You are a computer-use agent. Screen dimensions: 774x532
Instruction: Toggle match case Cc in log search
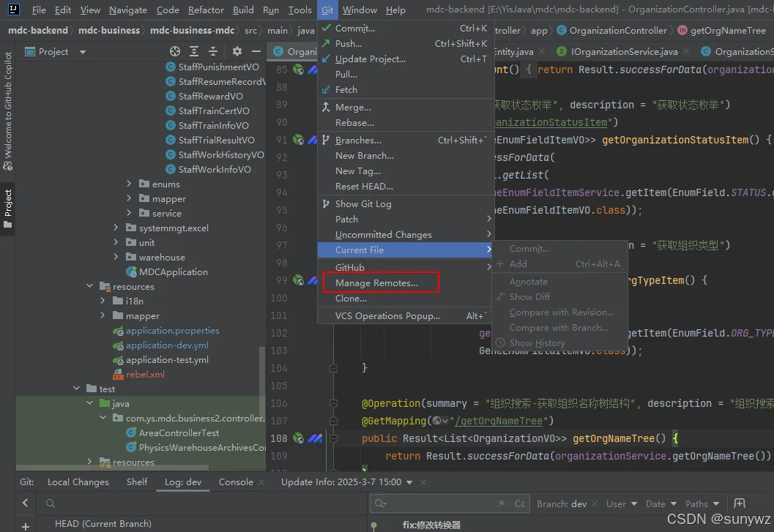[520, 503]
